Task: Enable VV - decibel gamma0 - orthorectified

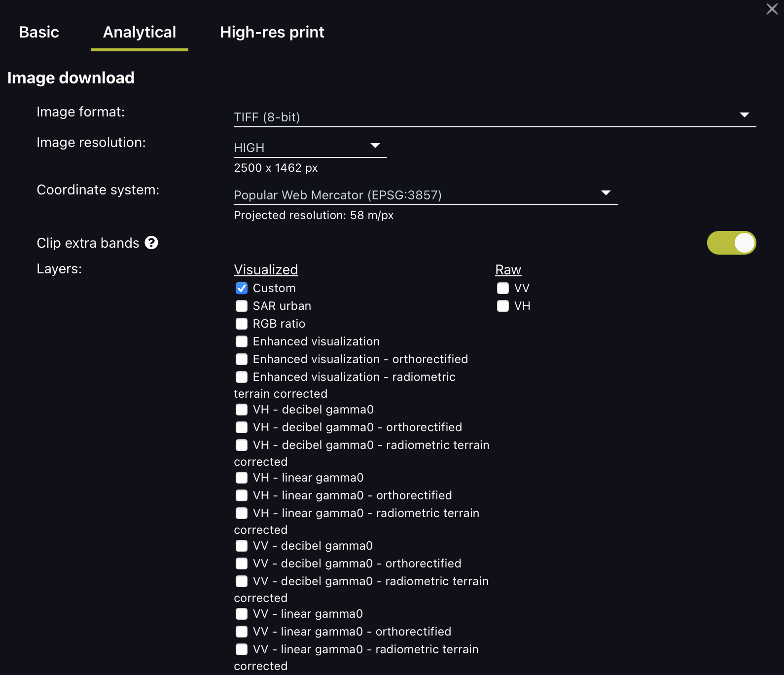Action: (242, 563)
